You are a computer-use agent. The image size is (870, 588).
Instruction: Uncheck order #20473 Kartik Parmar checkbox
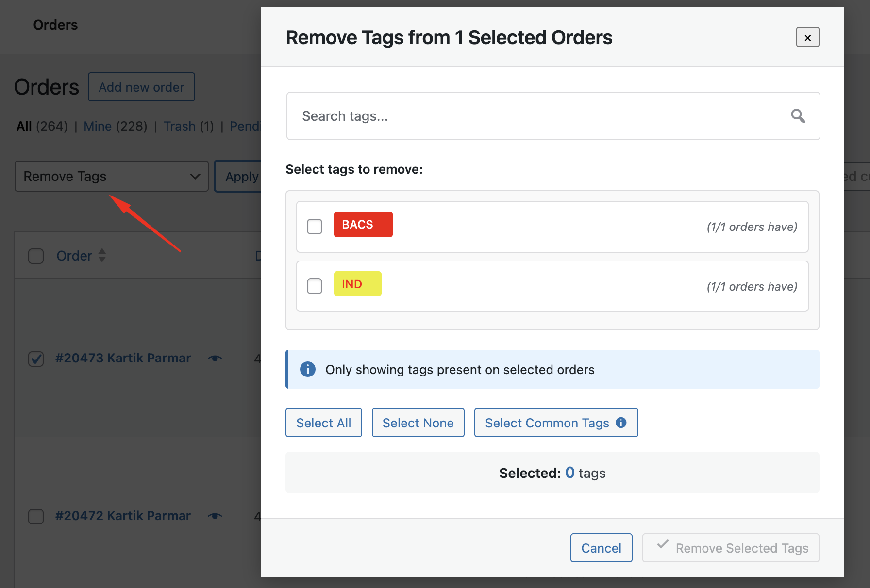coord(36,359)
